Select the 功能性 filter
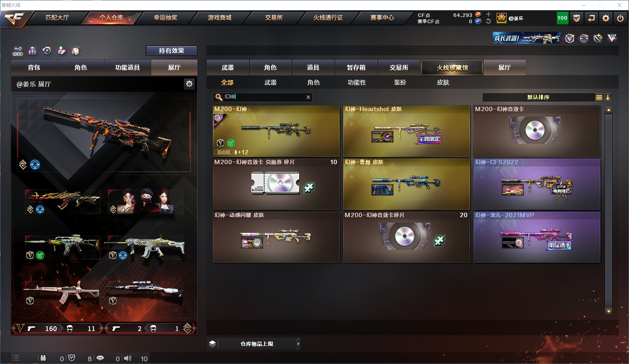 pyautogui.click(x=357, y=82)
